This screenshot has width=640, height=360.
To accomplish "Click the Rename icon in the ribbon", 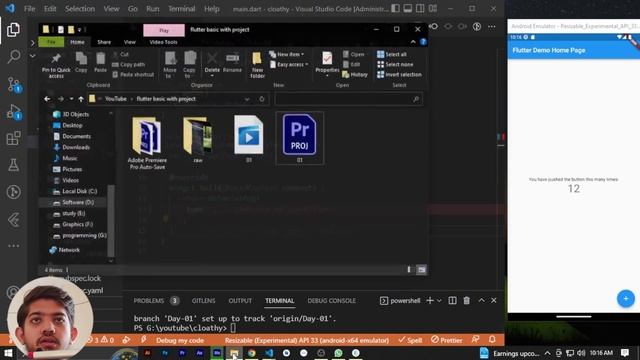I will 232,62.
